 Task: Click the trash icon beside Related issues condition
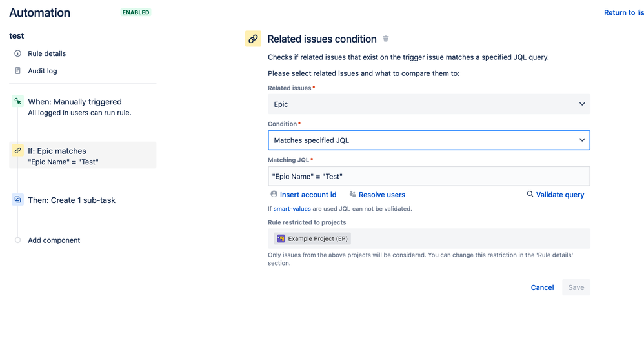[386, 39]
